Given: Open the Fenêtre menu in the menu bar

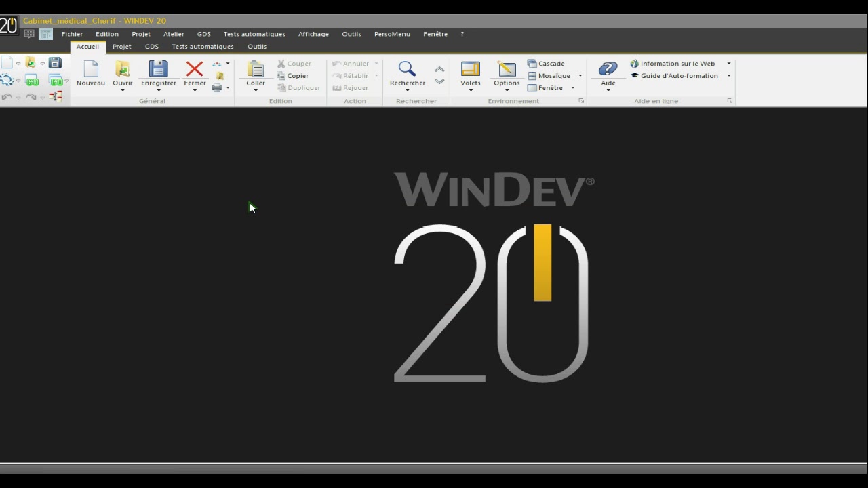Looking at the screenshot, I should click(x=435, y=34).
